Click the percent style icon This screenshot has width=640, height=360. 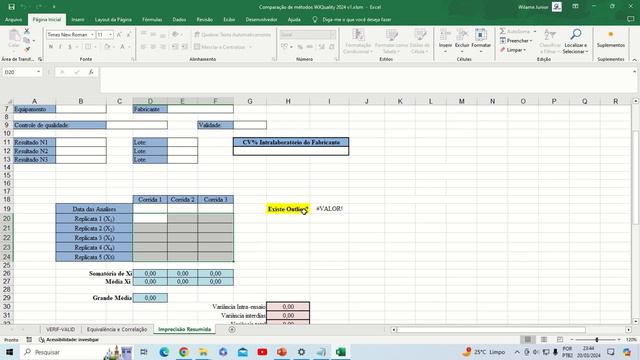pyautogui.click(x=300, y=47)
